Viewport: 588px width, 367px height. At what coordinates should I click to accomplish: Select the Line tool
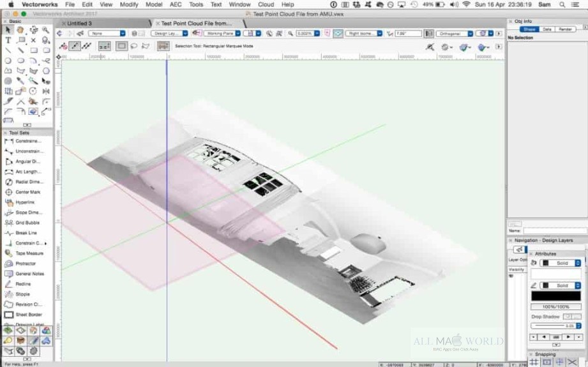click(x=8, y=50)
